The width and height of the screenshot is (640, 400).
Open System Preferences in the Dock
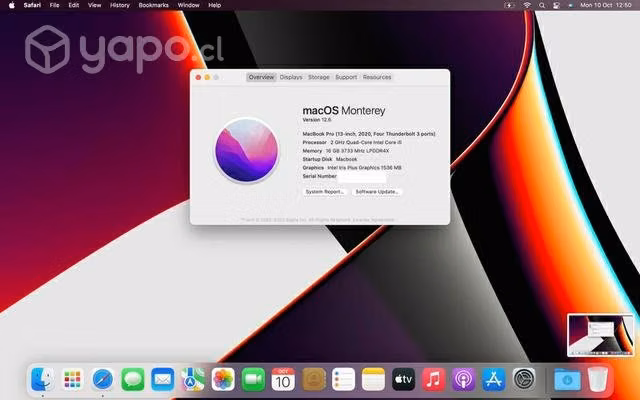(524, 379)
